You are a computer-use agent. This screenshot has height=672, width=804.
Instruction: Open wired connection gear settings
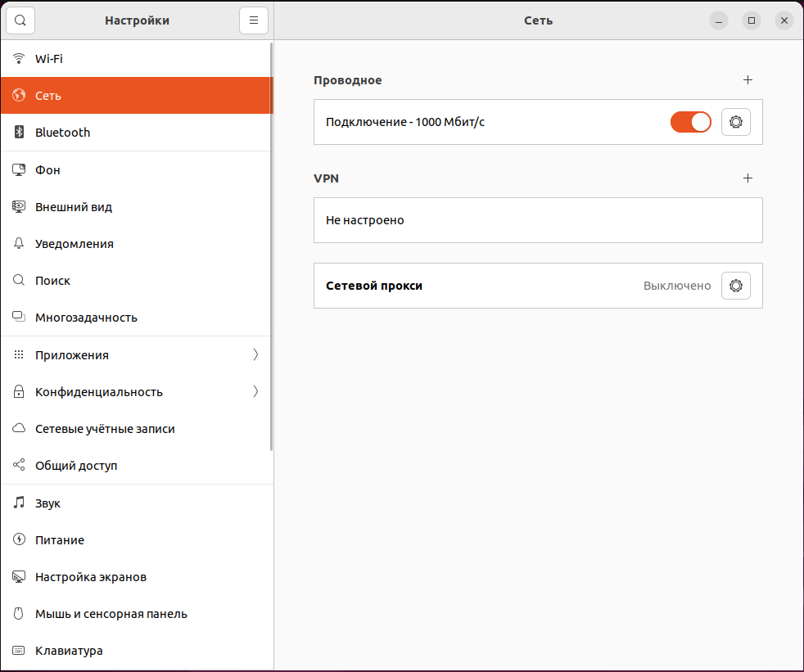735,122
